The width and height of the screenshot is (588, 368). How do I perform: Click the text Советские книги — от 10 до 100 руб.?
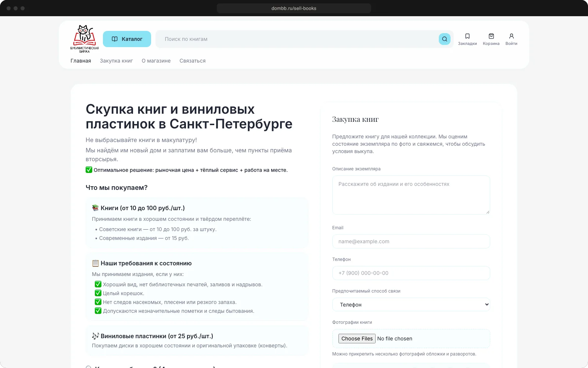[x=158, y=229]
